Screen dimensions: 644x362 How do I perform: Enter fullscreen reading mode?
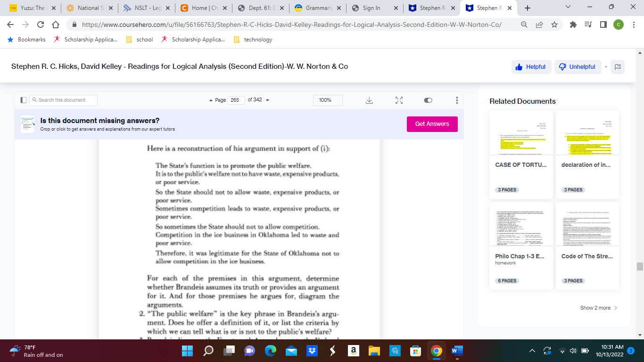(399, 100)
